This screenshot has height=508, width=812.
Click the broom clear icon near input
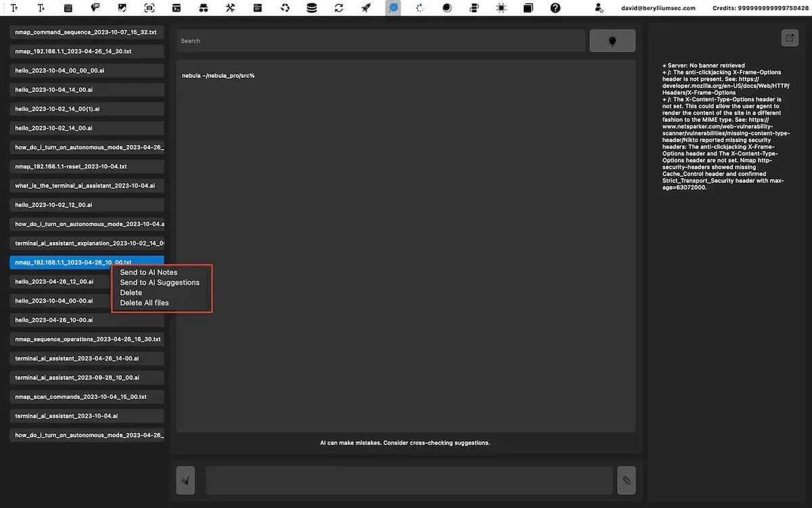185,480
